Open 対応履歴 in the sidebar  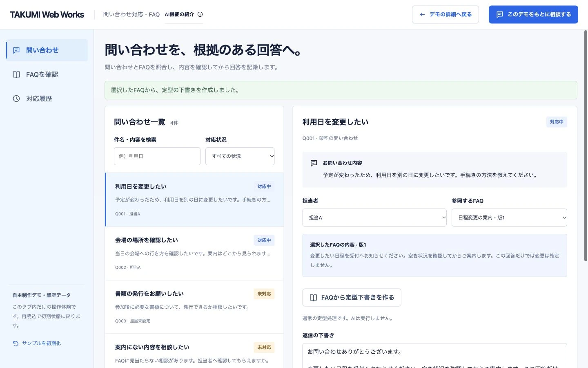pos(47,99)
